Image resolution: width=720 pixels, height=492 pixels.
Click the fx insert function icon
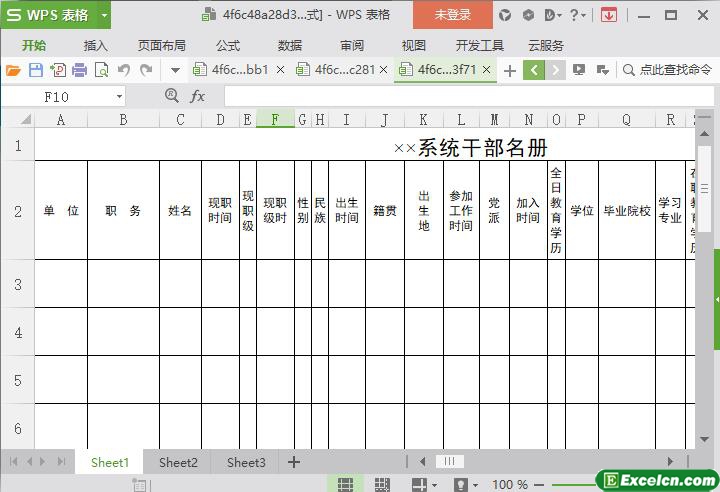(x=198, y=96)
